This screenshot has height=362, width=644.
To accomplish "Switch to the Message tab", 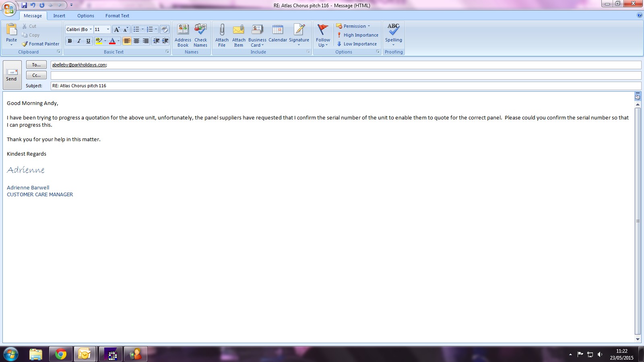I will [33, 16].
